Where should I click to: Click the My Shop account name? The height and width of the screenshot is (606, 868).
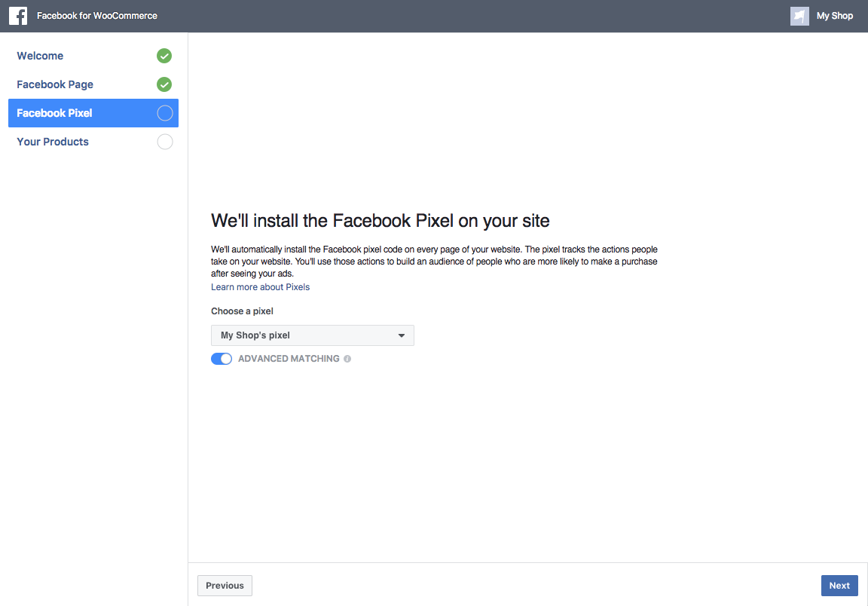click(x=834, y=16)
